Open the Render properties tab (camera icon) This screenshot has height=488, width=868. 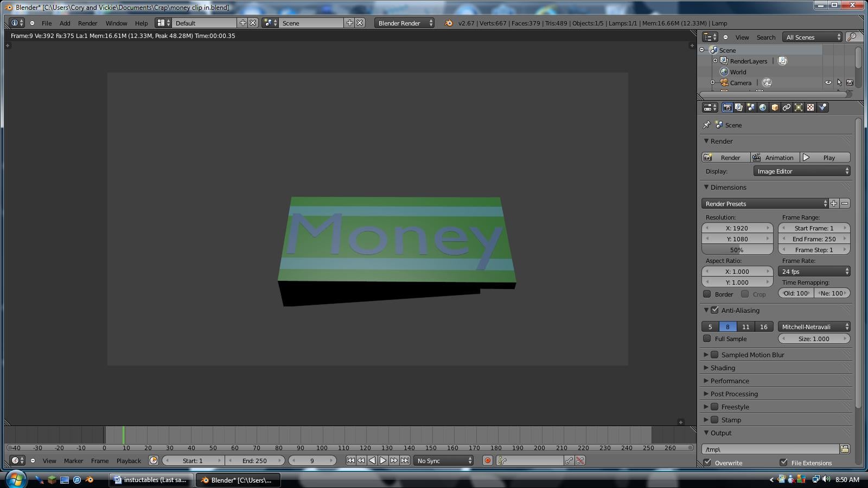pyautogui.click(x=727, y=107)
